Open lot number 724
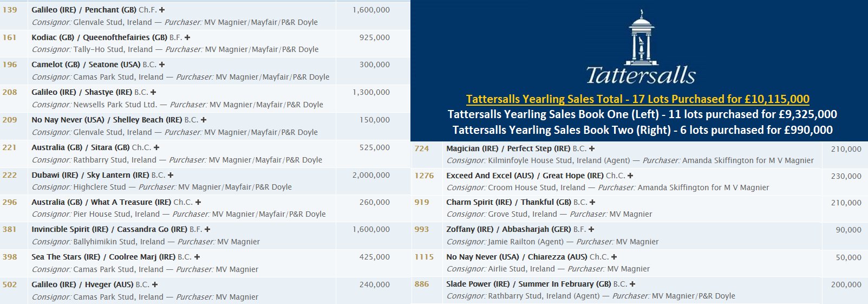 click(x=422, y=149)
